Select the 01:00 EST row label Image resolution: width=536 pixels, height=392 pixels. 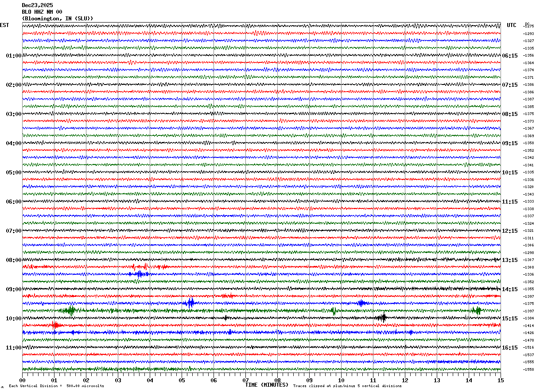click(x=14, y=56)
